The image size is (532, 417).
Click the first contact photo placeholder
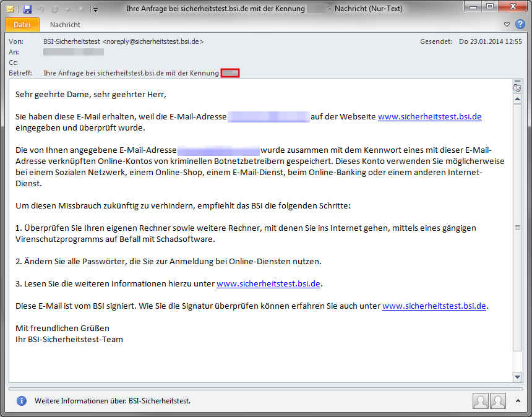(x=480, y=401)
